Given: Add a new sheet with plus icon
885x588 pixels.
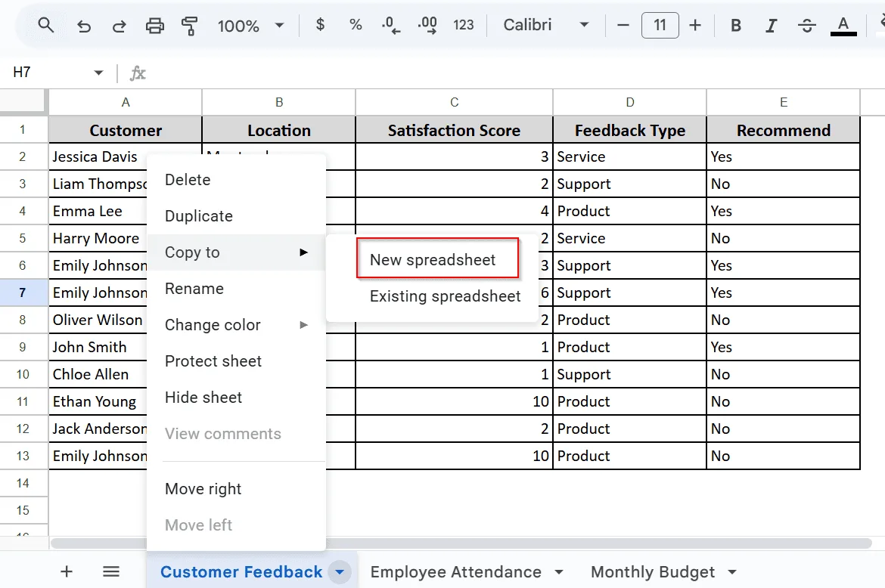Looking at the screenshot, I should pyautogui.click(x=67, y=571).
